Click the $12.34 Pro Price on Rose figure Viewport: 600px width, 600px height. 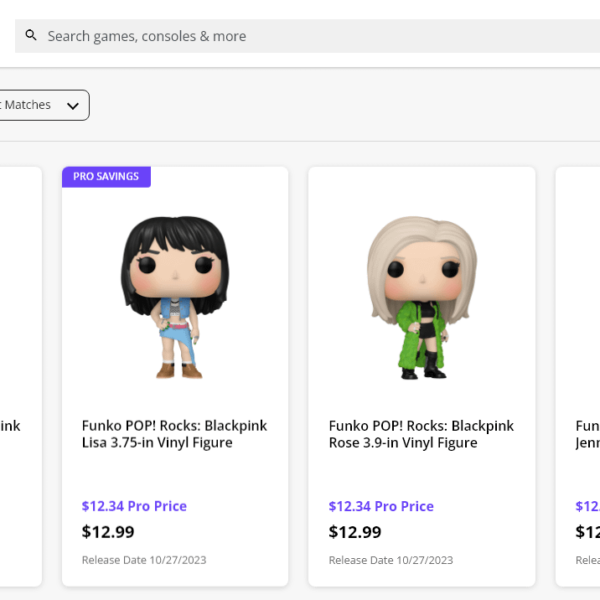click(381, 506)
